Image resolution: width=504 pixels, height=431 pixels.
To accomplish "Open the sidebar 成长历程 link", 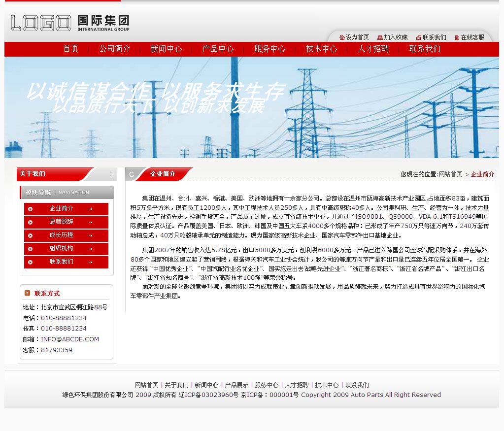I will tap(62, 235).
